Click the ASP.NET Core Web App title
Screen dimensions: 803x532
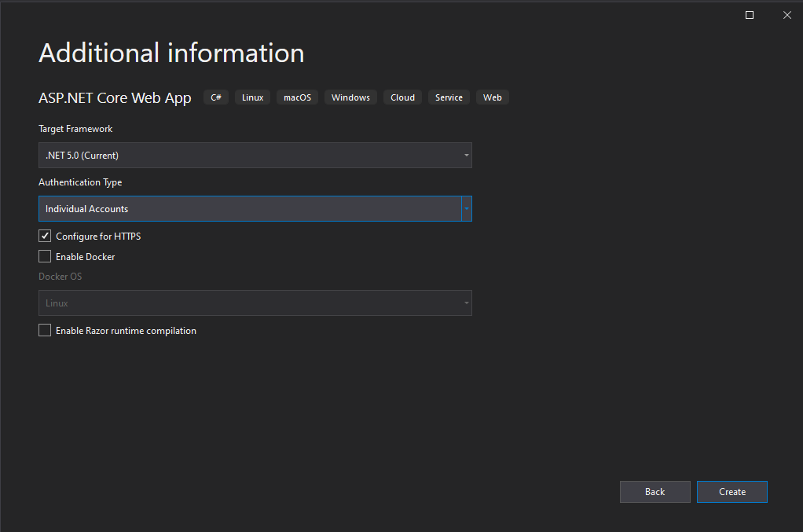(x=115, y=98)
